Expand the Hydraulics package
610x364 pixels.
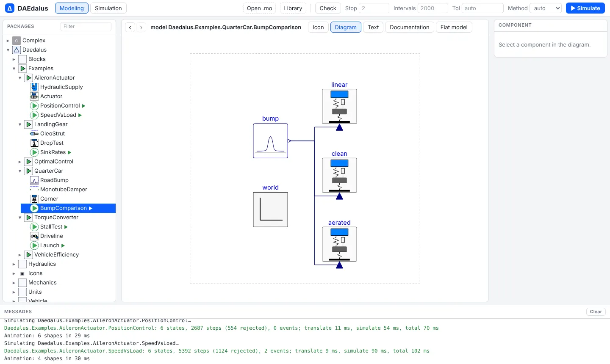coord(14,264)
